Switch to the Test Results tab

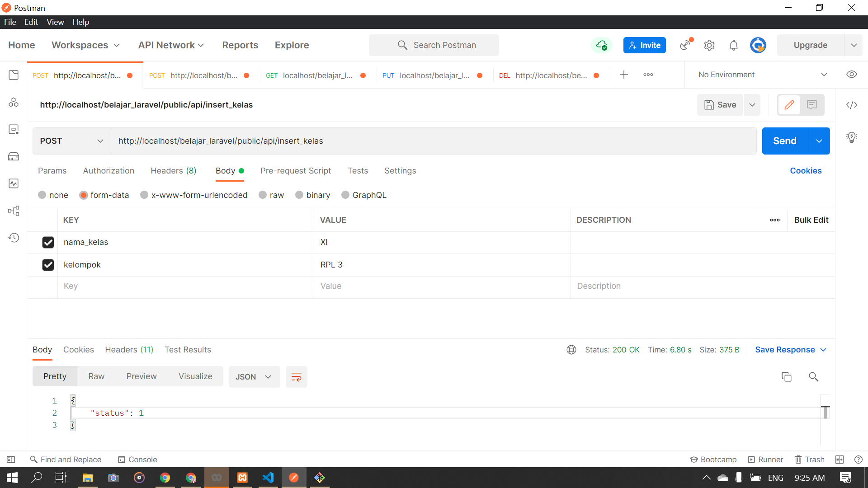point(188,349)
